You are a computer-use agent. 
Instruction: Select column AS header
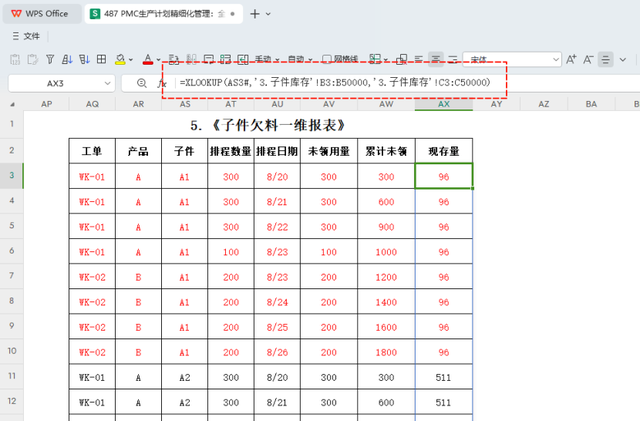[185, 104]
